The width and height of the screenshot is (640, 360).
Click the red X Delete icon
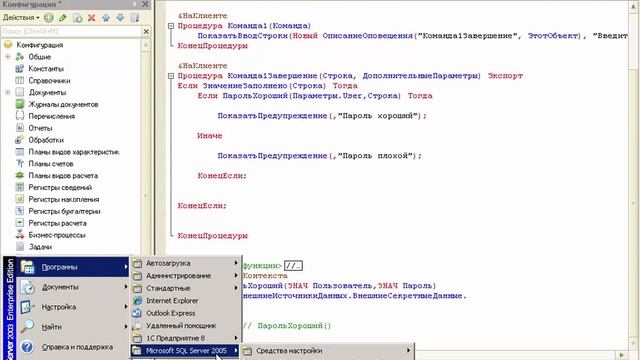point(91,18)
